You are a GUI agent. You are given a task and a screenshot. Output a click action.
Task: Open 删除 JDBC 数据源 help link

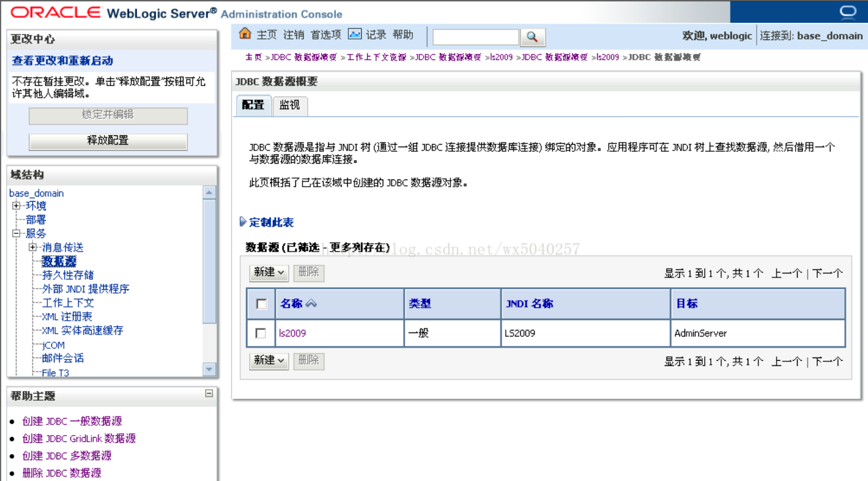tap(62, 472)
